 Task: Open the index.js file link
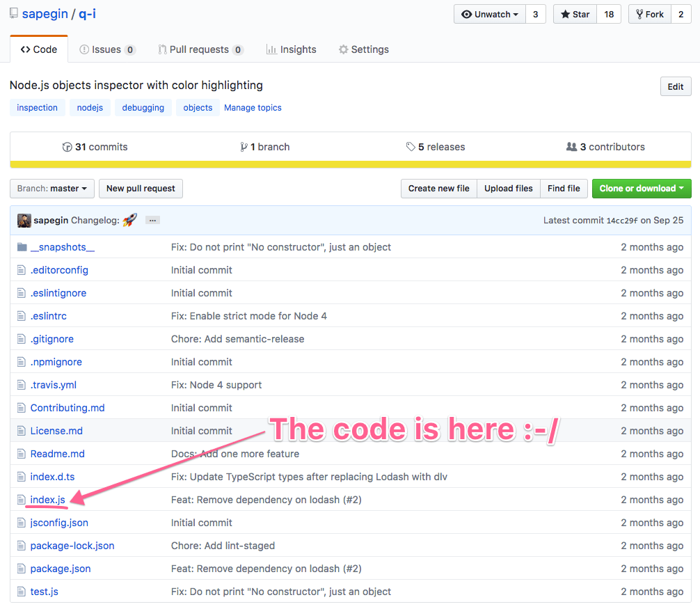coord(47,499)
